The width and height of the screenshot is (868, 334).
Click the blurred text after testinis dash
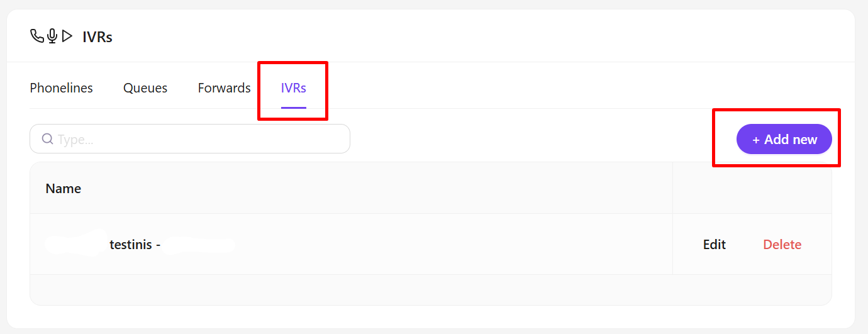pos(199,245)
